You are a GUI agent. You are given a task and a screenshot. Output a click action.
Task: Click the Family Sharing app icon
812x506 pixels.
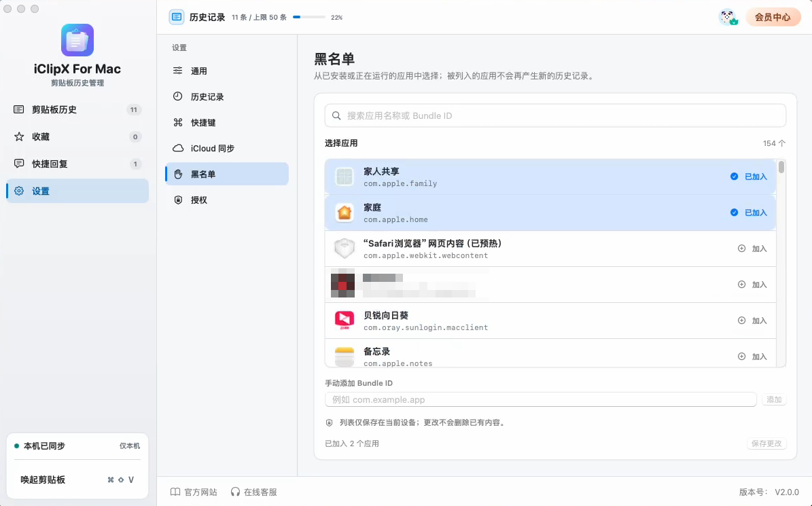point(345,177)
